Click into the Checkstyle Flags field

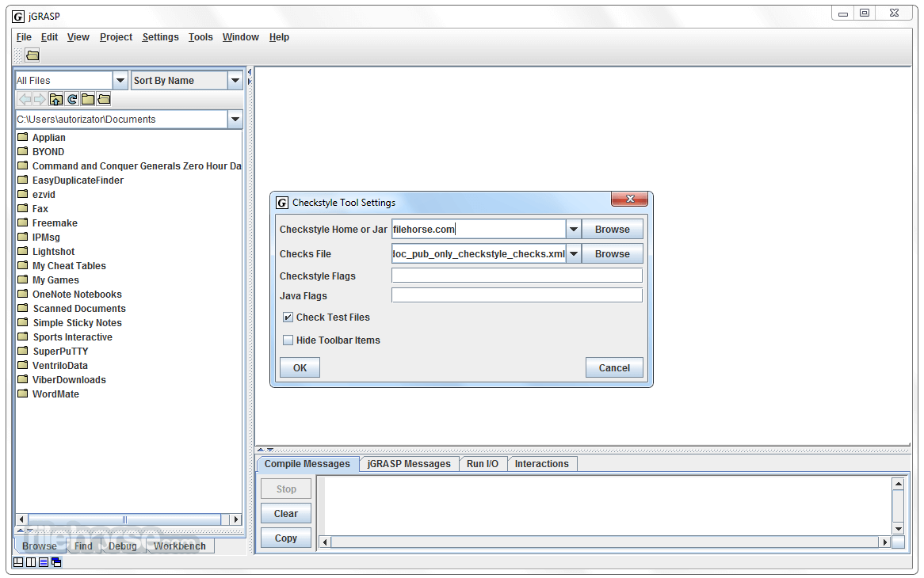click(x=517, y=276)
